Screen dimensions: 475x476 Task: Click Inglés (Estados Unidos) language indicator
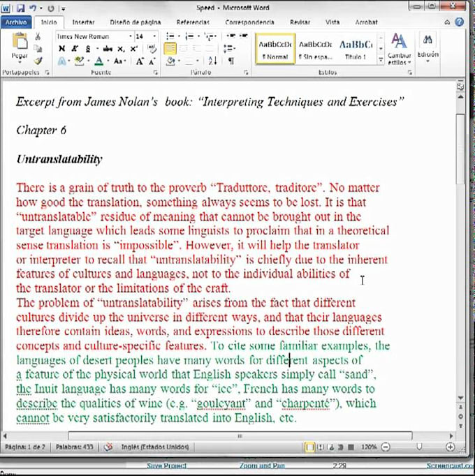[155, 447]
